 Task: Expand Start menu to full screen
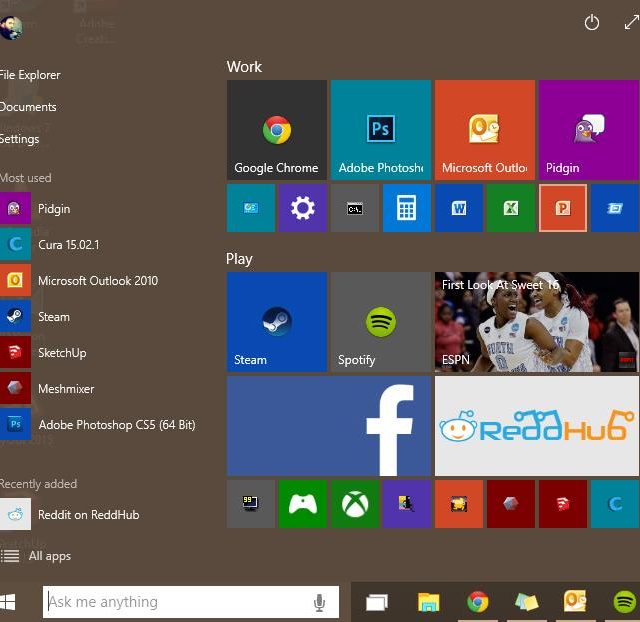pos(631,22)
